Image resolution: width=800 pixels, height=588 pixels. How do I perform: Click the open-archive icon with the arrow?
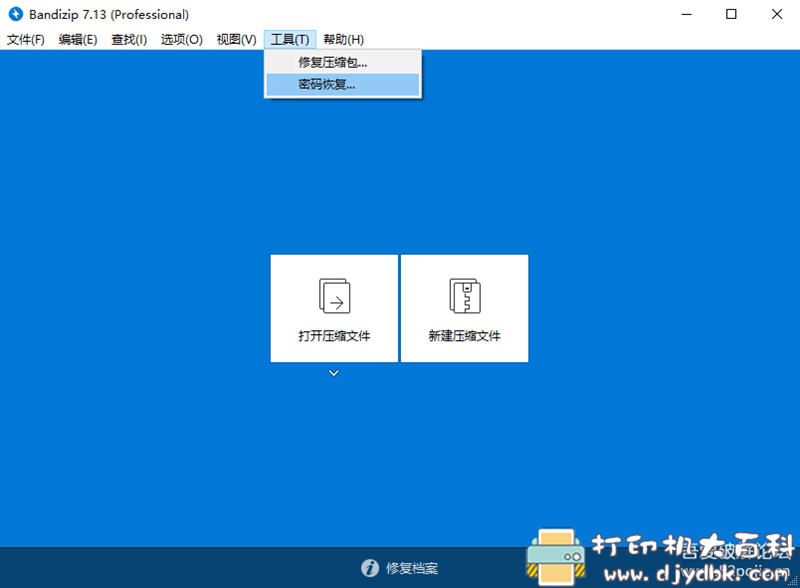pyautogui.click(x=335, y=296)
